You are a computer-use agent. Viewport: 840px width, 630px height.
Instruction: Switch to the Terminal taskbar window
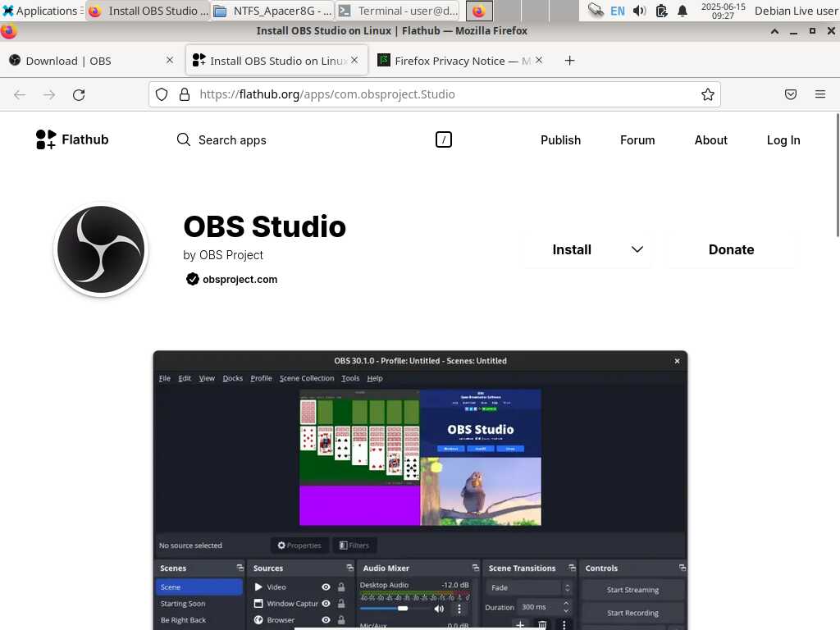coord(399,11)
